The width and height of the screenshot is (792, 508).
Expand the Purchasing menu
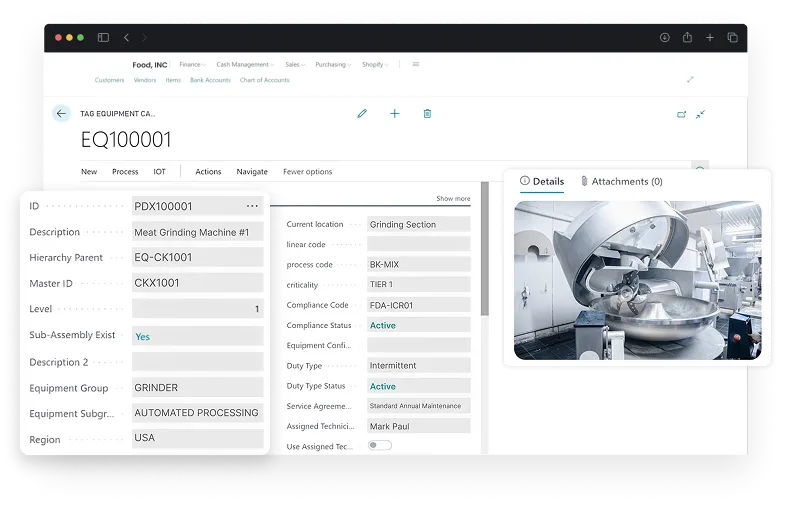(x=333, y=65)
